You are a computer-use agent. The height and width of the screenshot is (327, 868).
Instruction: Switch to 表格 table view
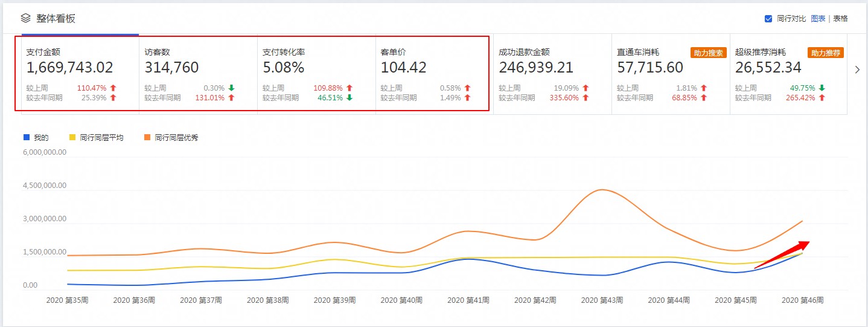[x=840, y=19]
